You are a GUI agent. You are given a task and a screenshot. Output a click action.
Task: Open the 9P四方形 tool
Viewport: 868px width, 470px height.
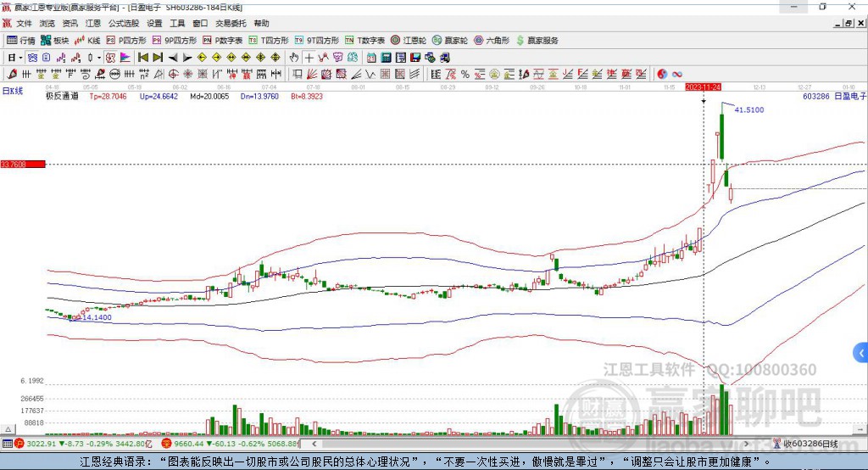(x=175, y=41)
